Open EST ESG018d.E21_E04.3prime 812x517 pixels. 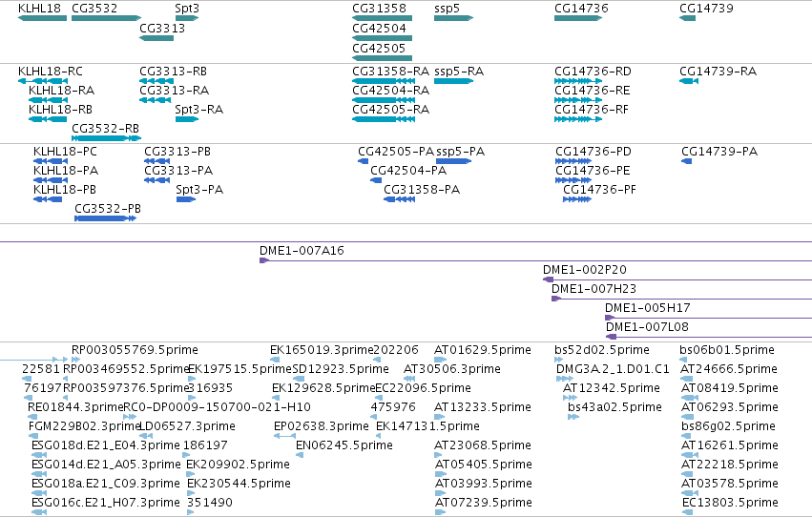(x=39, y=455)
